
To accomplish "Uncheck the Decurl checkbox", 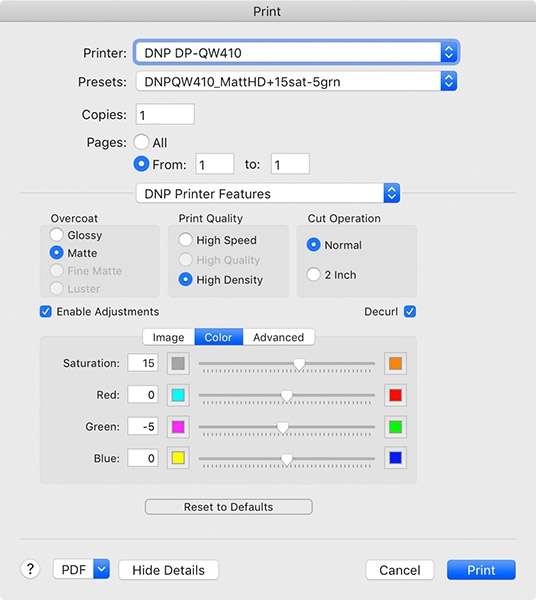I will pos(410,311).
